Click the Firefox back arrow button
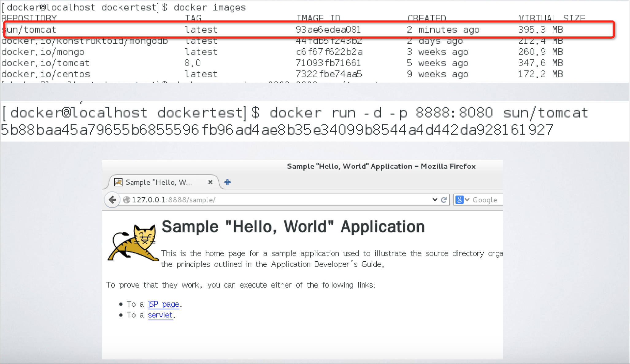 click(112, 200)
